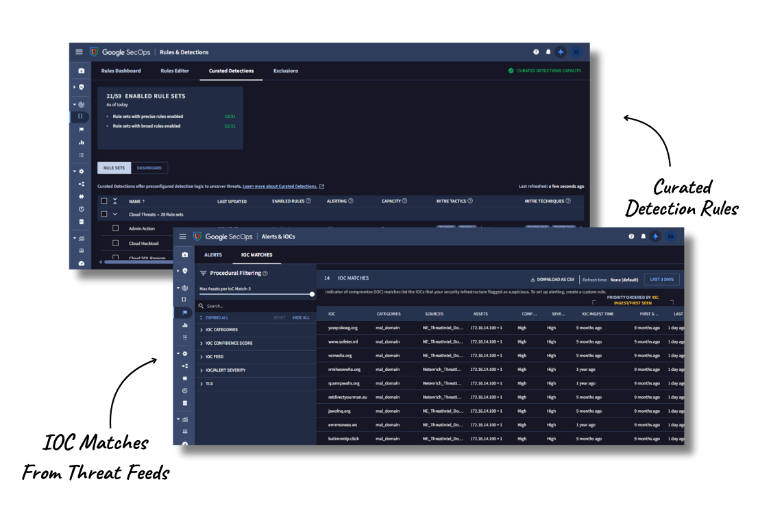Click the filter Search field

tap(255, 306)
